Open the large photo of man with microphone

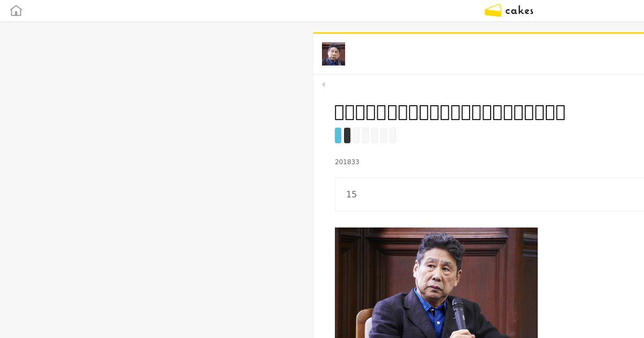pyautogui.click(x=436, y=283)
